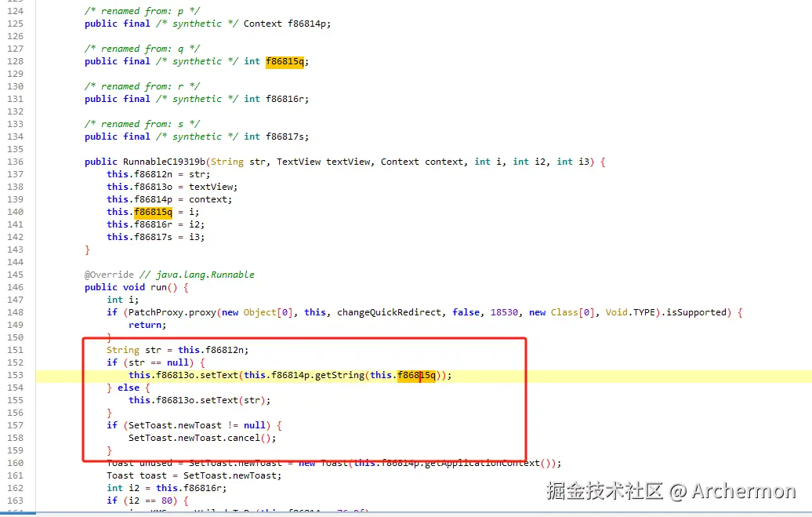Screen dimensions: 812x517
Task: Click 'this.f86814p = context' assignment
Action: coord(169,199)
